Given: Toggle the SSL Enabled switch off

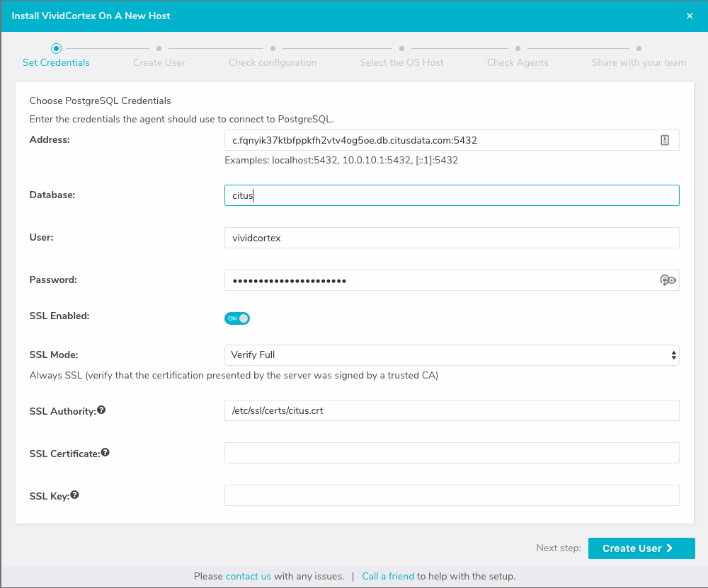Looking at the screenshot, I should [x=237, y=318].
